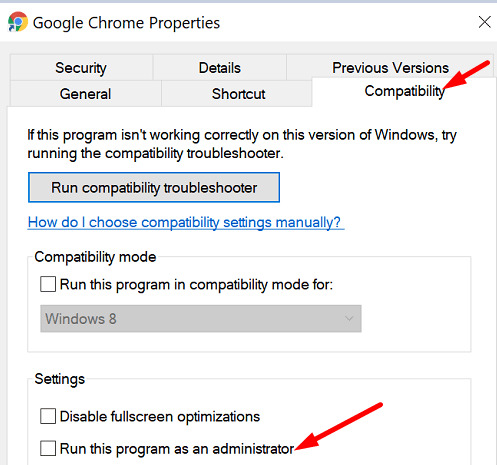
Task: Click the 'Compatibility mode' group heading
Action: (95, 257)
